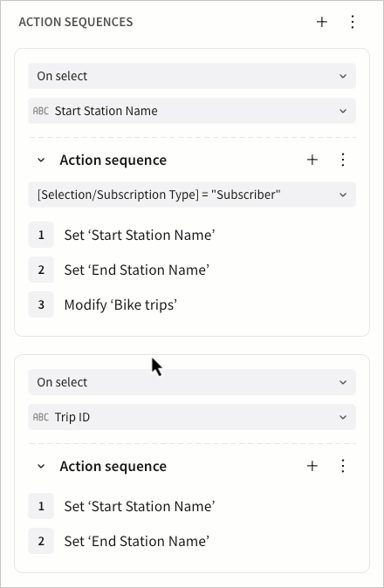The image size is (384, 588).
Task: Open the Subscription Type condition dropdown
Action: click(192, 195)
